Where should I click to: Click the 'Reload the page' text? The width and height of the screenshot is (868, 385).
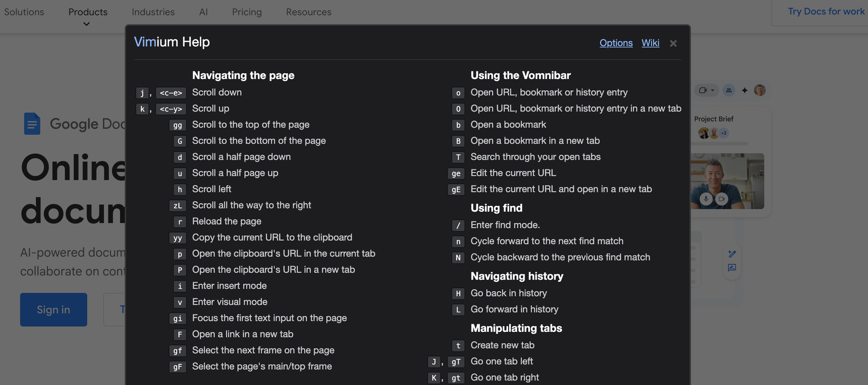coord(227,221)
